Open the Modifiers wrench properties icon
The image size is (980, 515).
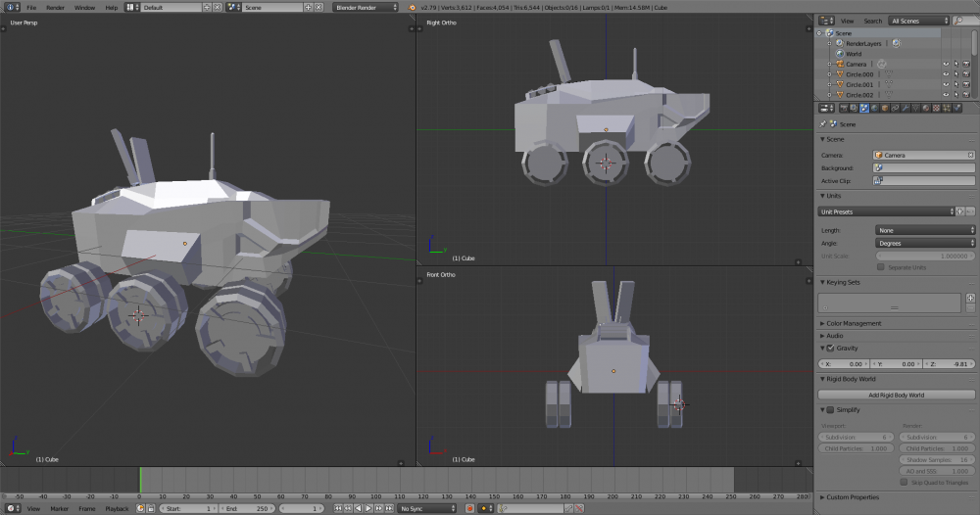pyautogui.click(x=905, y=108)
